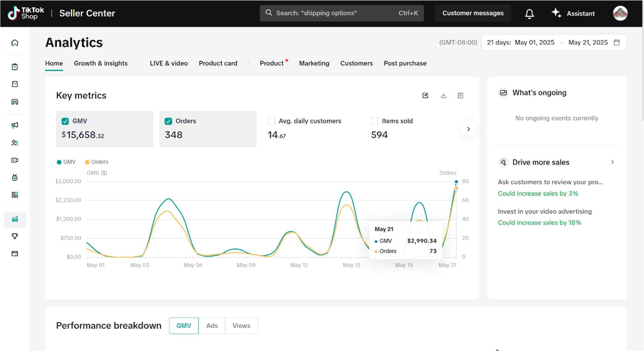Expand the Drive more sales section
This screenshot has width=644, height=351.
[x=612, y=162]
